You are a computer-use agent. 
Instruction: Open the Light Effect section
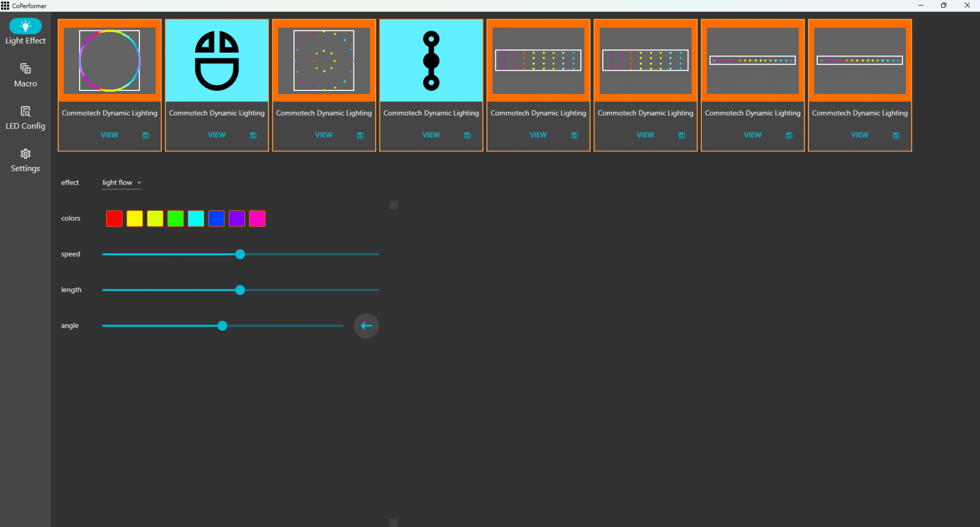[25, 32]
